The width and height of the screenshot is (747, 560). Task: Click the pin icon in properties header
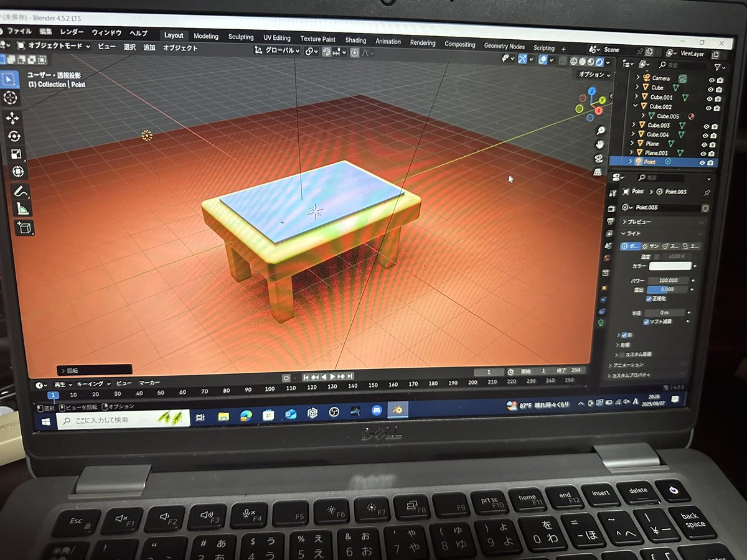coord(707,192)
